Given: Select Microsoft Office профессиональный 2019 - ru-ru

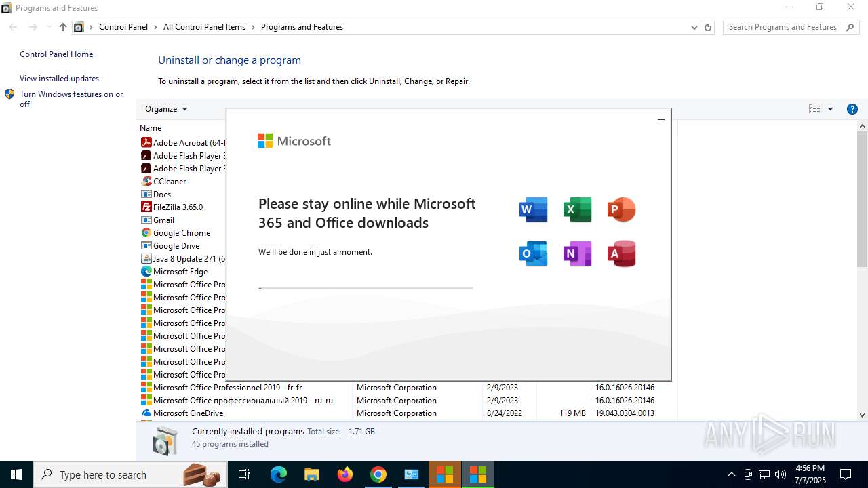Looking at the screenshot, I should (243, 400).
